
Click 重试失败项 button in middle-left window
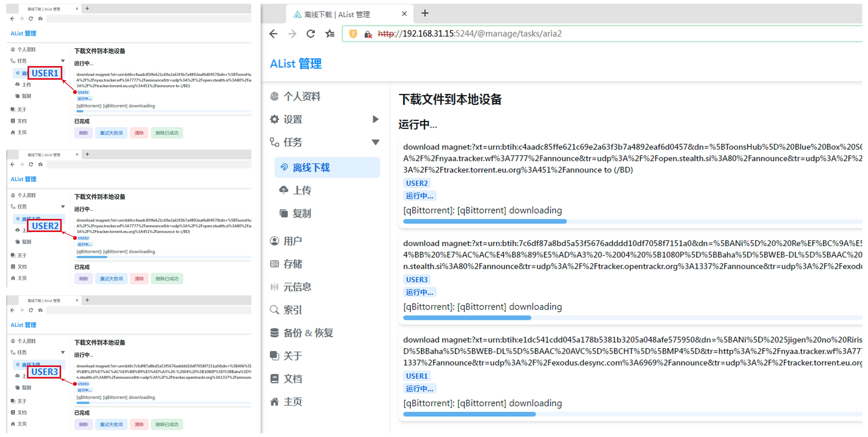coord(111,279)
